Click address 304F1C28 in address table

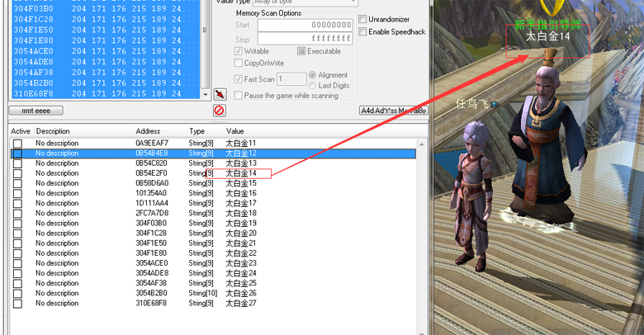point(151,234)
